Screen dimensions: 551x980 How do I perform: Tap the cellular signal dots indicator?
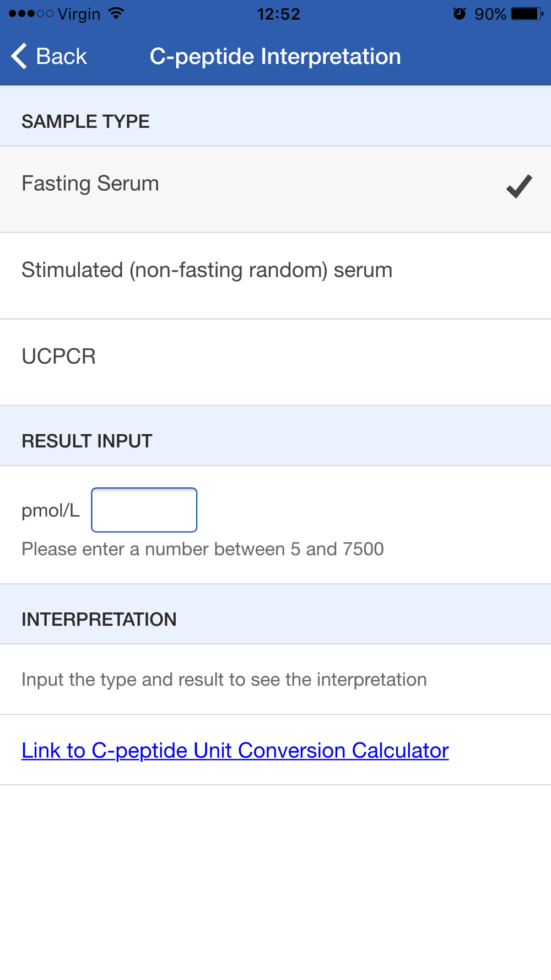pyautogui.click(x=31, y=14)
